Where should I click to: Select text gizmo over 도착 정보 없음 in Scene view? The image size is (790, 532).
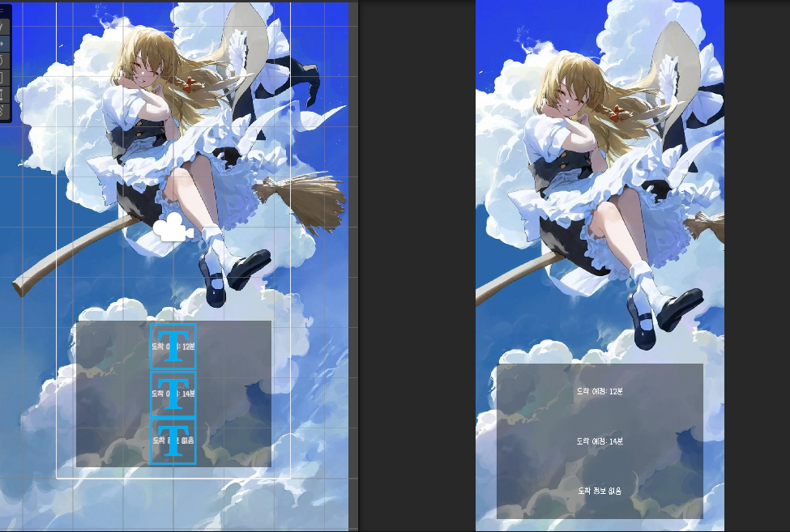coord(173,440)
